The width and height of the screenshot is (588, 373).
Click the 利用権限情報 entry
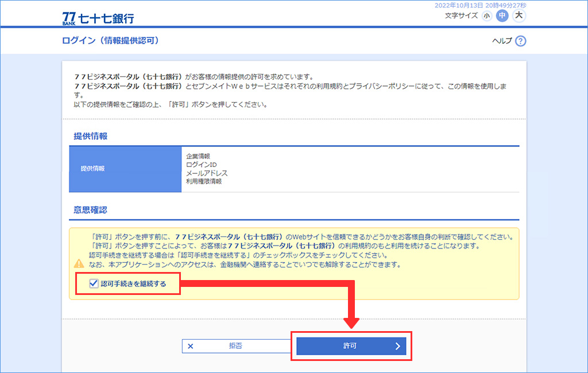[204, 181]
